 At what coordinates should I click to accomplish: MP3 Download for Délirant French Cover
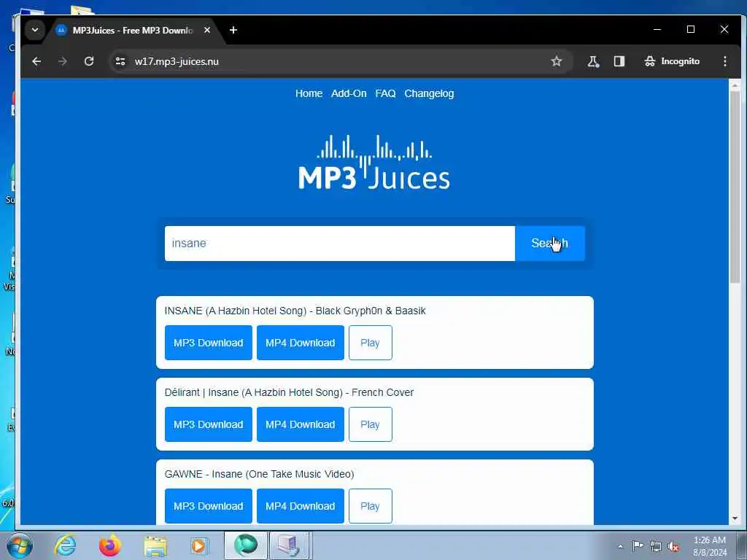[x=208, y=424]
